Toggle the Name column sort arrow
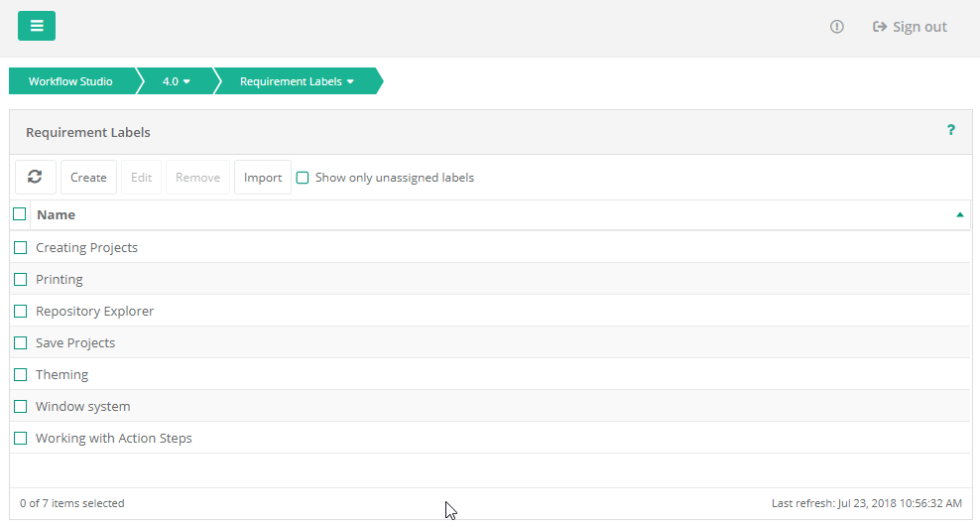Screen dimensions: 980x527 [x=959, y=214]
